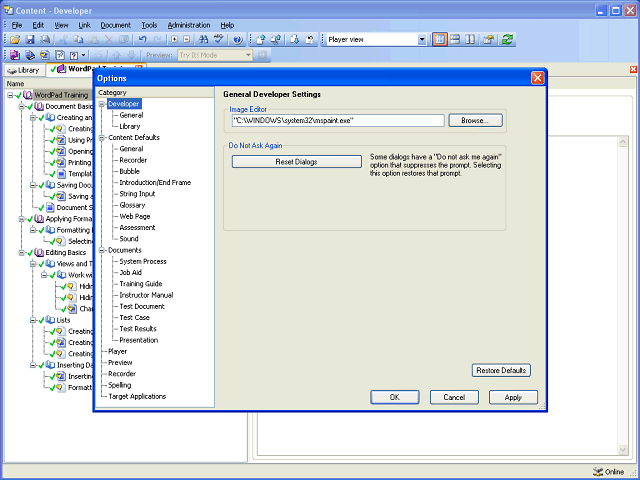Select Recorder under Content Defaults
Screen dimensions: 640x480
tap(133, 160)
